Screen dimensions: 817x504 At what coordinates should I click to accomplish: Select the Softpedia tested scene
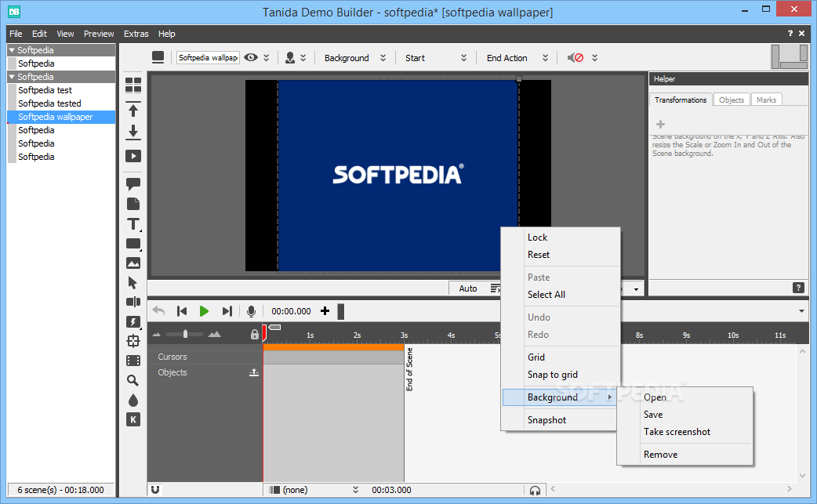(49, 103)
